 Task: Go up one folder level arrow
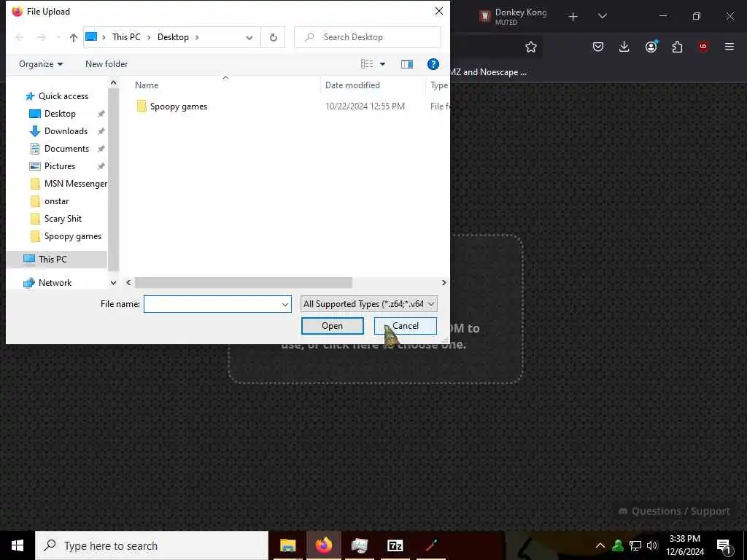(74, 37)
